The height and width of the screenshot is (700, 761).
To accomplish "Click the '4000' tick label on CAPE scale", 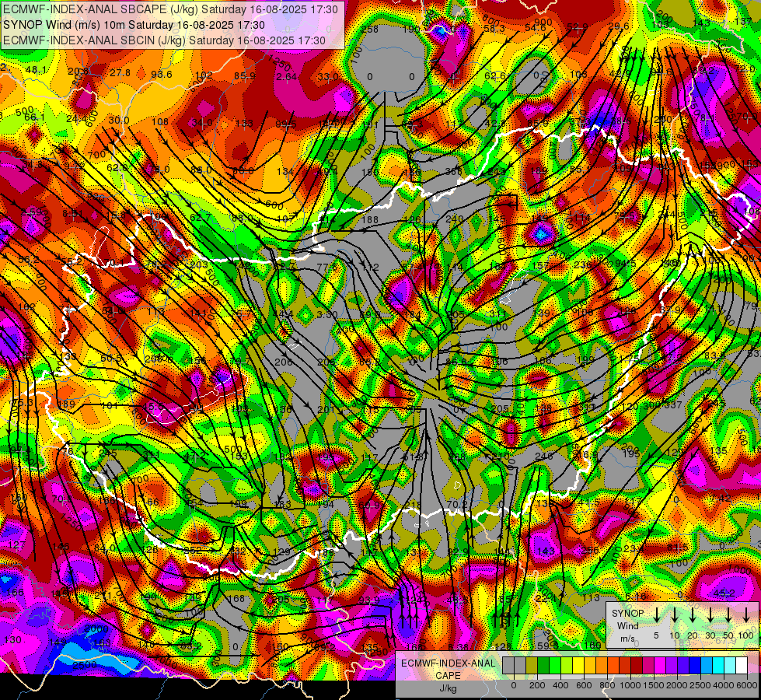I will click(x=724, y=685).
